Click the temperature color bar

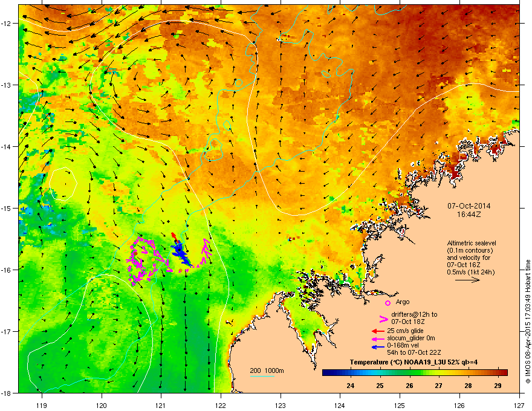pos(415,373)
